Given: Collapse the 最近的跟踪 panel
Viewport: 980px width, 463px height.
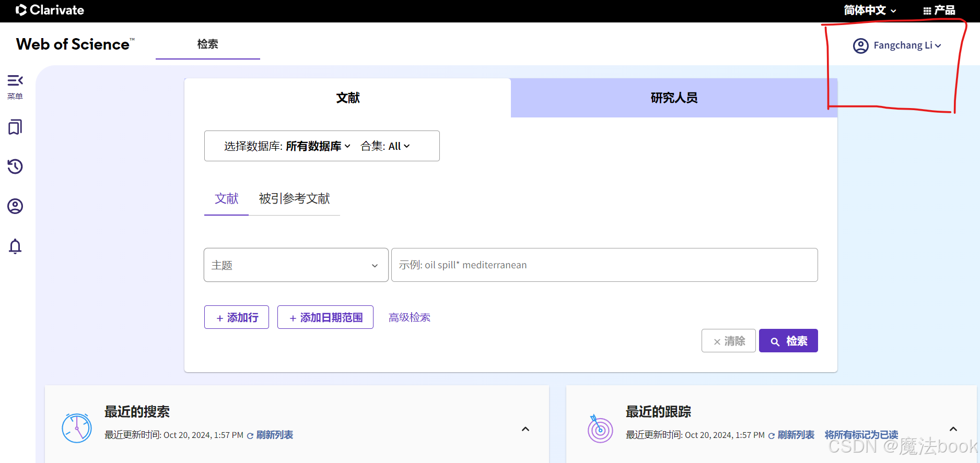Looking at the screenshot, I should tap(953, 429).
